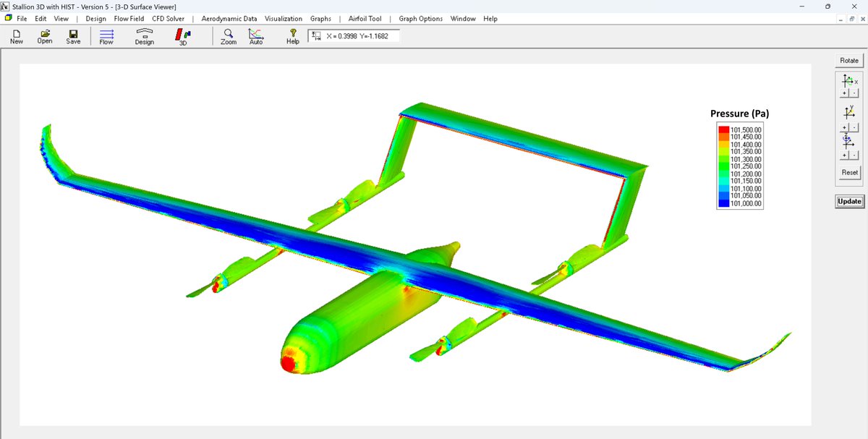Open the Design view icon
Screen dimensions: 868x439
point(144,35)
